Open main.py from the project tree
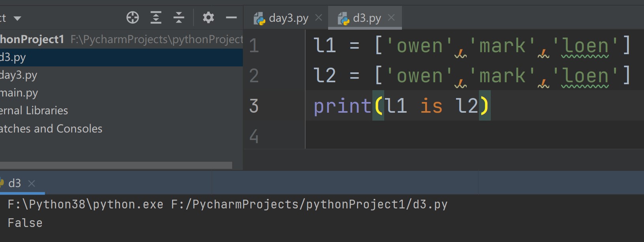644x242 pixels. [x=19, y=93]
